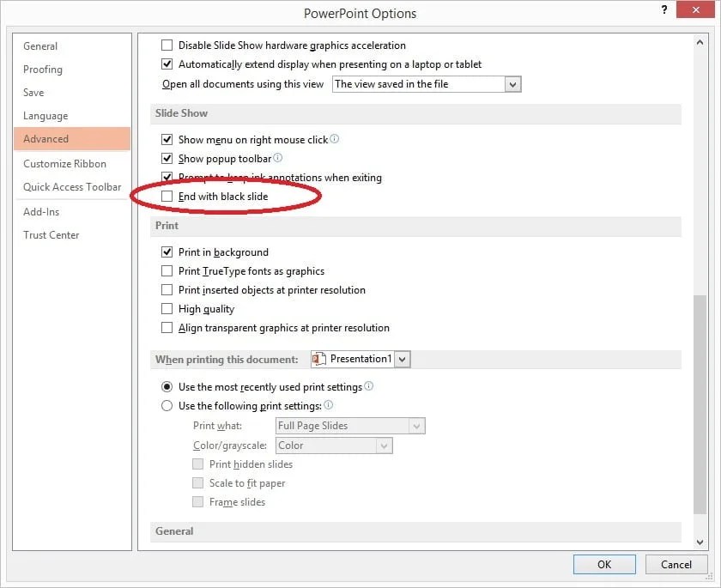Check 'Align transparent graphics at printer resolution'

pyautogui.click(x=167, y=327)
